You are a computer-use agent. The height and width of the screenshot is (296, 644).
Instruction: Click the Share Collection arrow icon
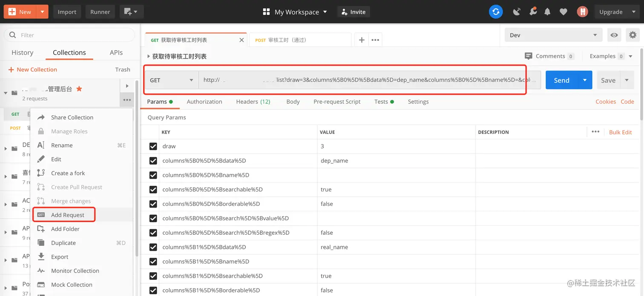tap(41, 117)
